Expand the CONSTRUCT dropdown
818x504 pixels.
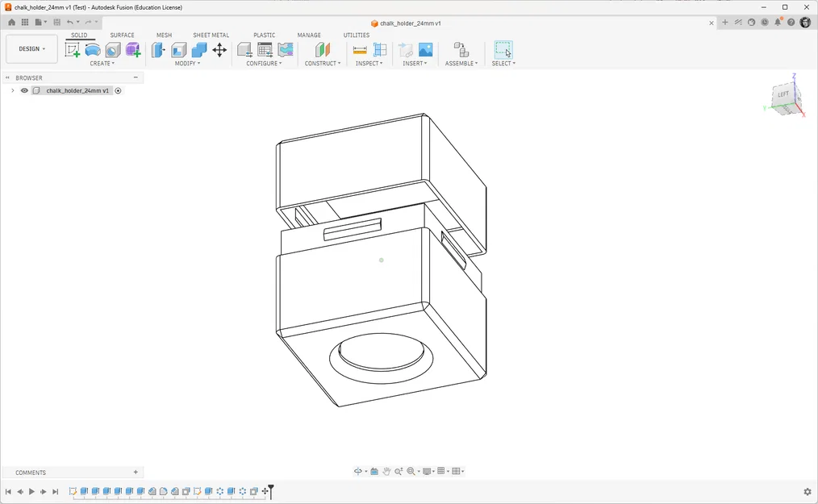[x=323, y=63]
